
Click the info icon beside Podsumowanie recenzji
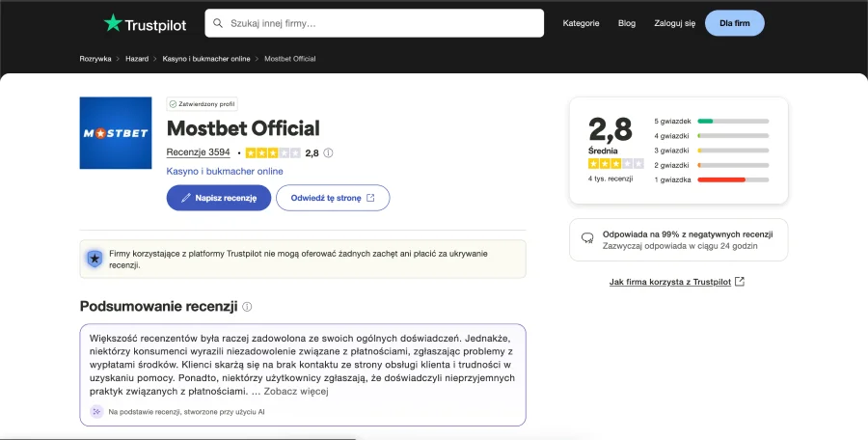(x=247, y=307)
